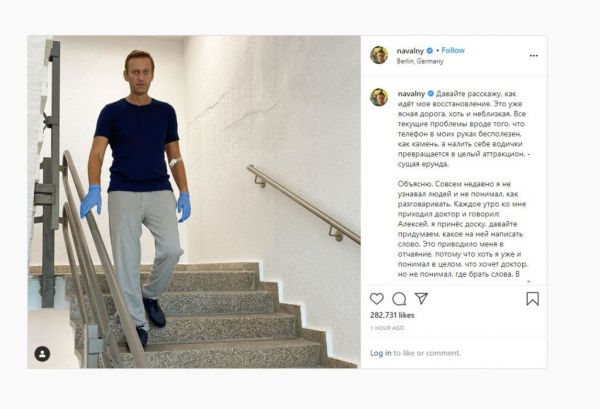
Task: Follow the navalny account
Action: coord(453,50)
